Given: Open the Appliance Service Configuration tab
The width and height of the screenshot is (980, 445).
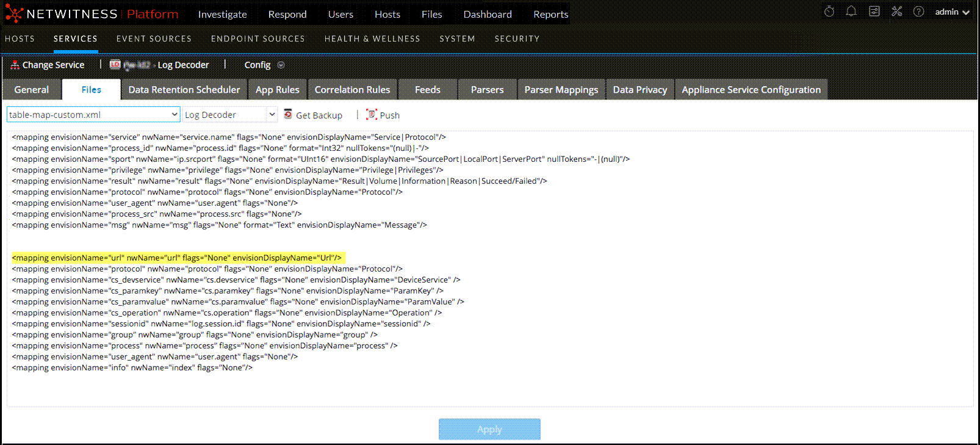Looking at the screenshot, I should (x=751, y=90).
